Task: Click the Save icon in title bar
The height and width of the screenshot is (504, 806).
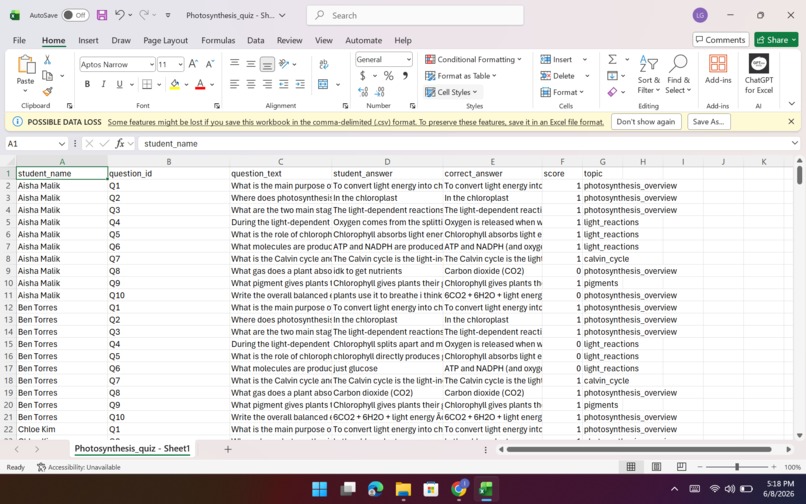Action: click(x=102, y=15)
